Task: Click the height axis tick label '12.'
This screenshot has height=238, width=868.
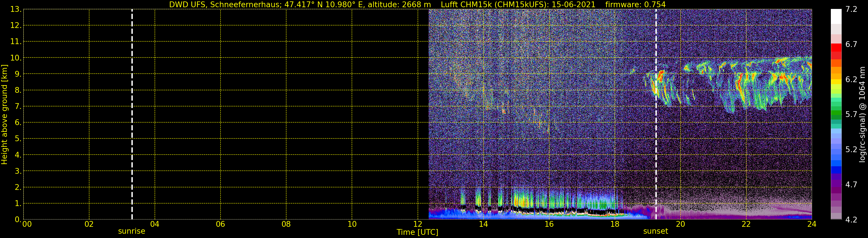Action: (16, 26)
